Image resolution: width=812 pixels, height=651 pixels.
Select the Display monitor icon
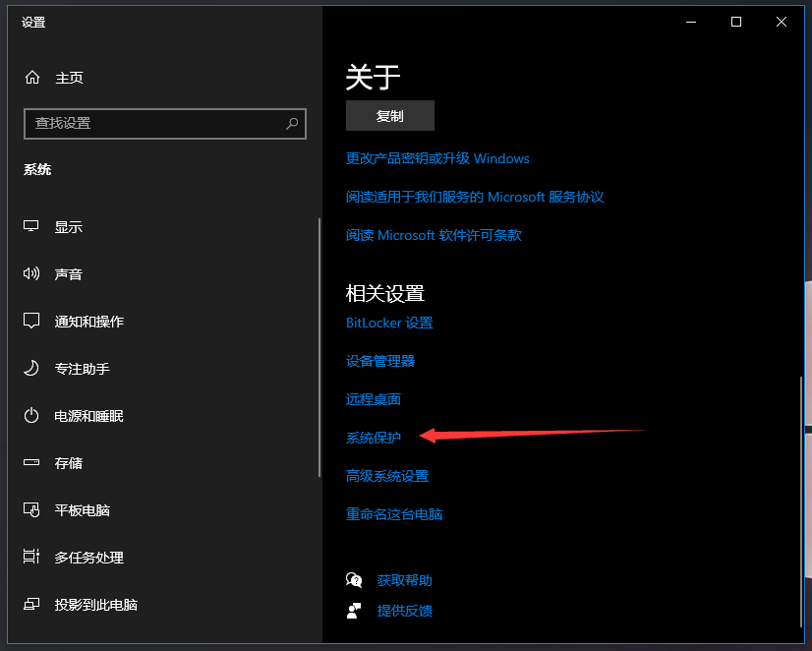pyautogui.click(x=31, y=227)
